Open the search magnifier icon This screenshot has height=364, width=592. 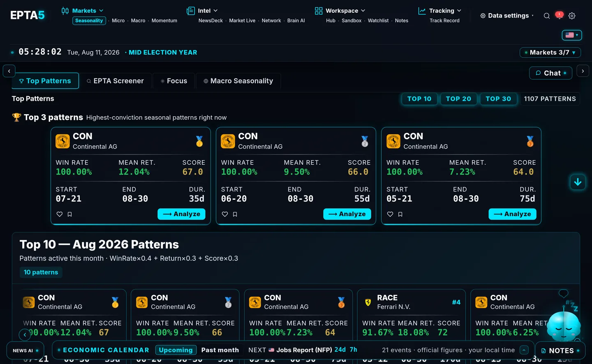pyautogui.click(x=547, y=16)
